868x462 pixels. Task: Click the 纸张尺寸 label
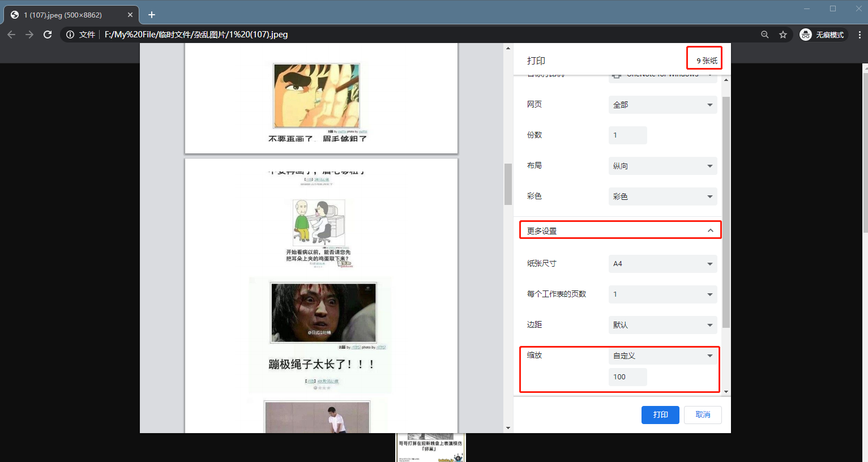pos(541,263)
